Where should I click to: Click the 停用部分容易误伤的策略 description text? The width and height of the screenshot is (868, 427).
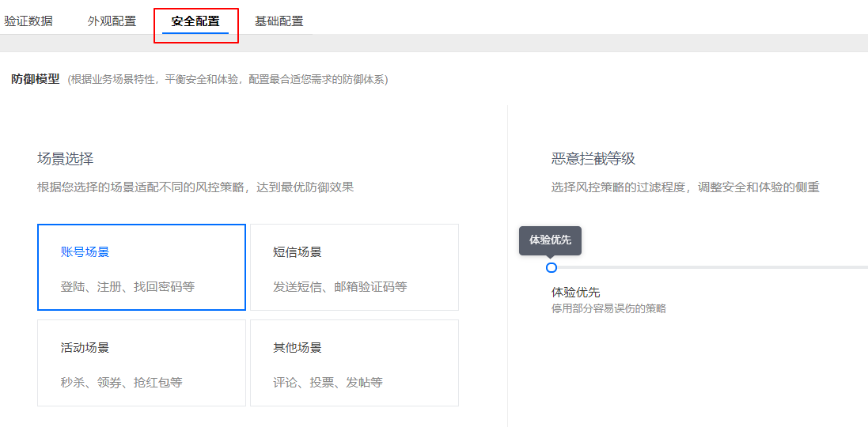[608, 308]
